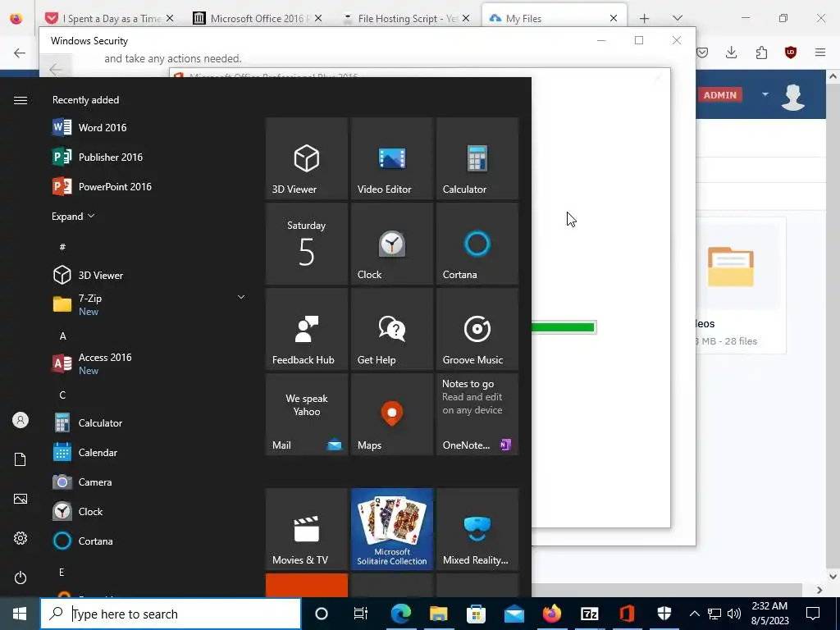Switch to the File Hosting Script tab
The image size is (840, 630).
(x=405, y=18)
